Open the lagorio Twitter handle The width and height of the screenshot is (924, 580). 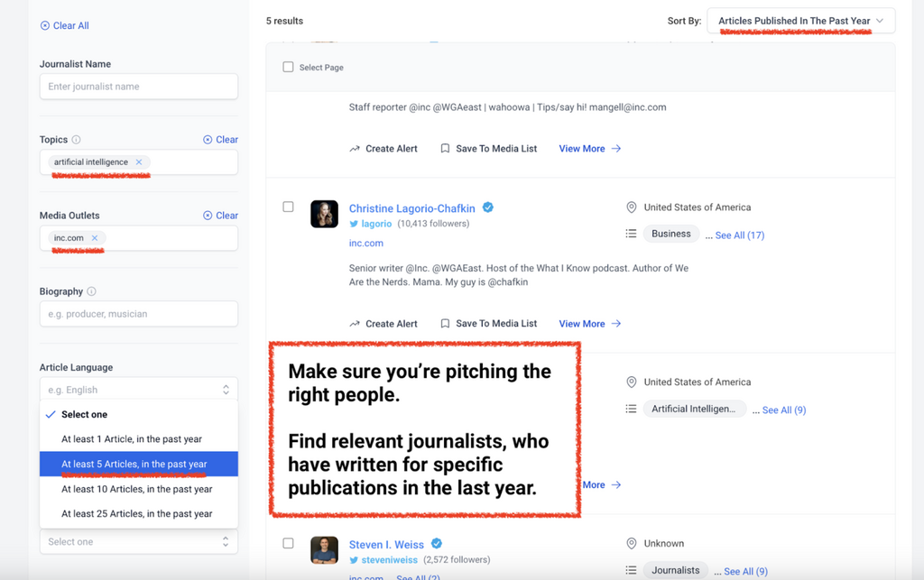(376, 224)
